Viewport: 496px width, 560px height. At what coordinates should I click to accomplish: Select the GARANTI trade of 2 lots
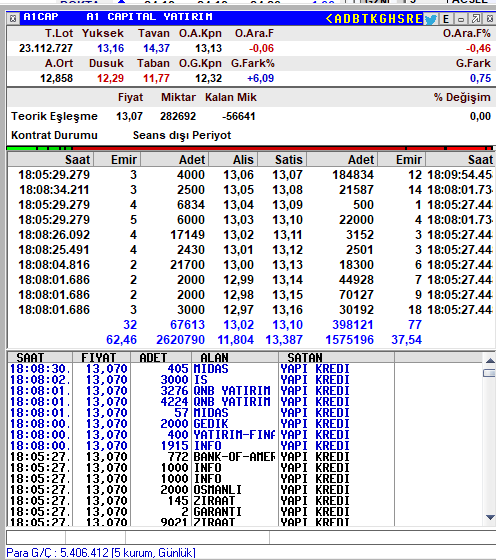(179, 512)
